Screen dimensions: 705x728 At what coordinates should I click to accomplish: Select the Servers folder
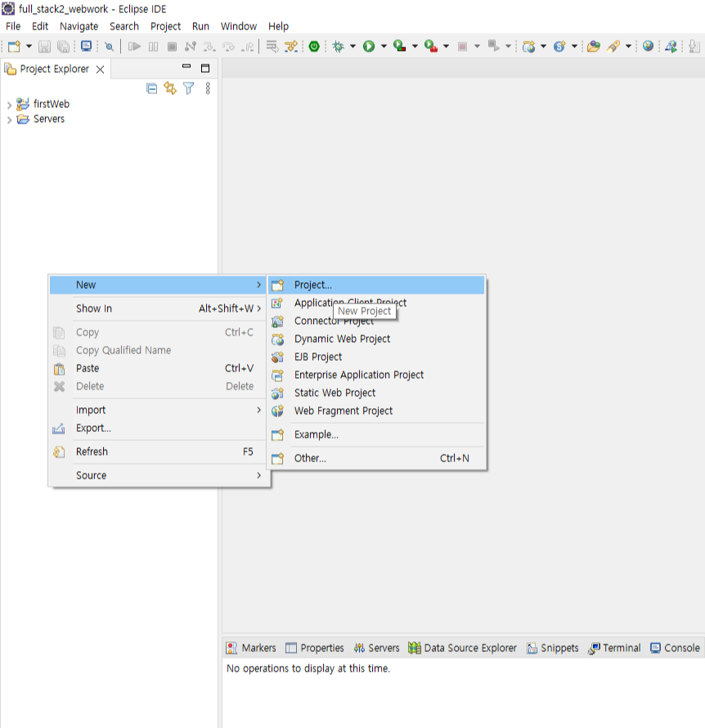49,119
